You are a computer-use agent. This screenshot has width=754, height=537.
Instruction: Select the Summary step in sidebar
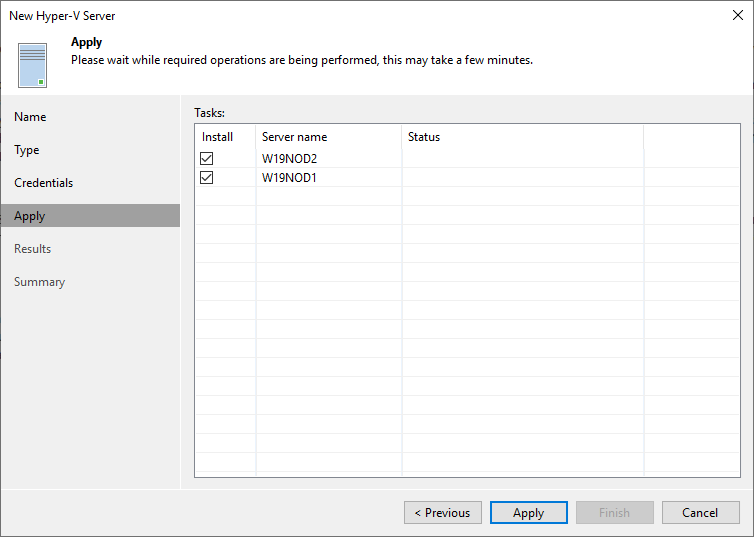[39, 282]
